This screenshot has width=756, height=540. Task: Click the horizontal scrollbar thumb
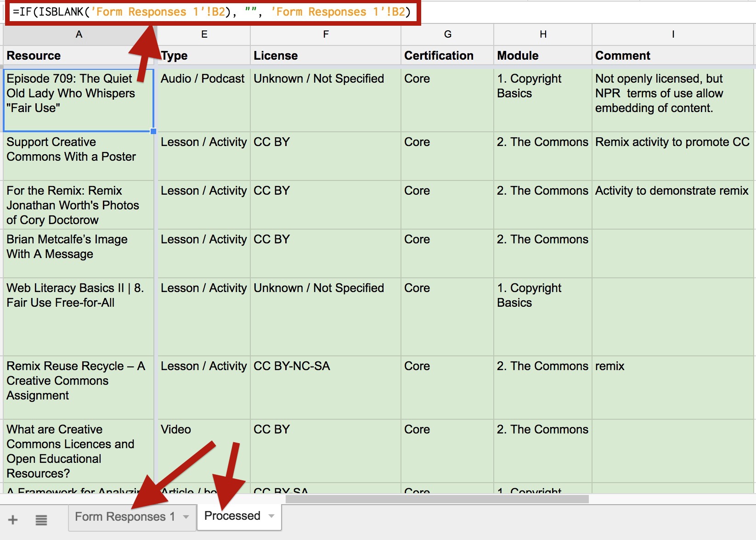coord(436,499)
